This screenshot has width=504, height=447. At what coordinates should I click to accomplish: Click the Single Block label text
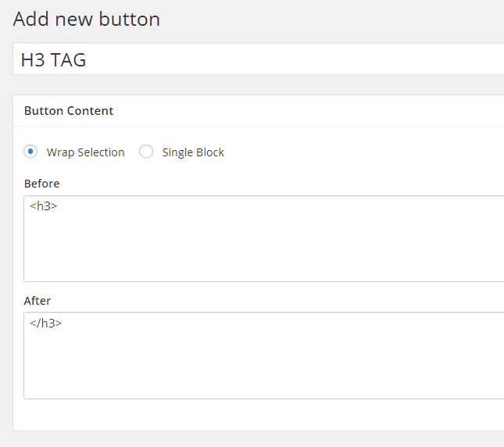pos(193,152)
